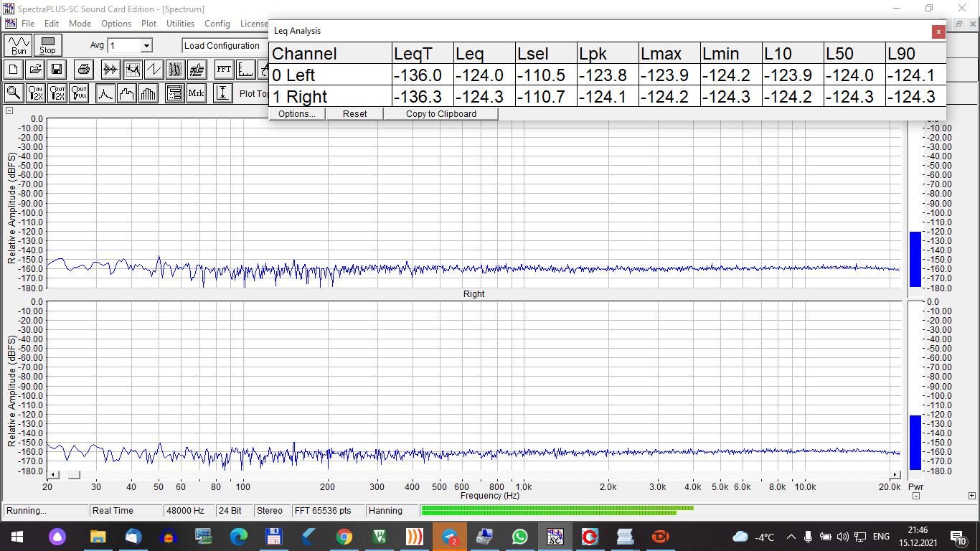Open the Avg averaging dropdown arrow
This screenshot has width=980, height=551.
coord(146,46)
